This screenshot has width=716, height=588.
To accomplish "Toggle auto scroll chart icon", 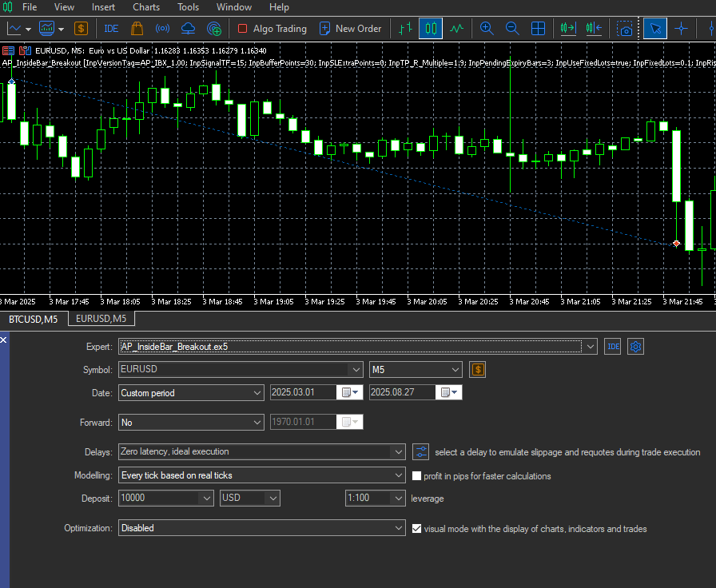I will [x=568, y=29].
